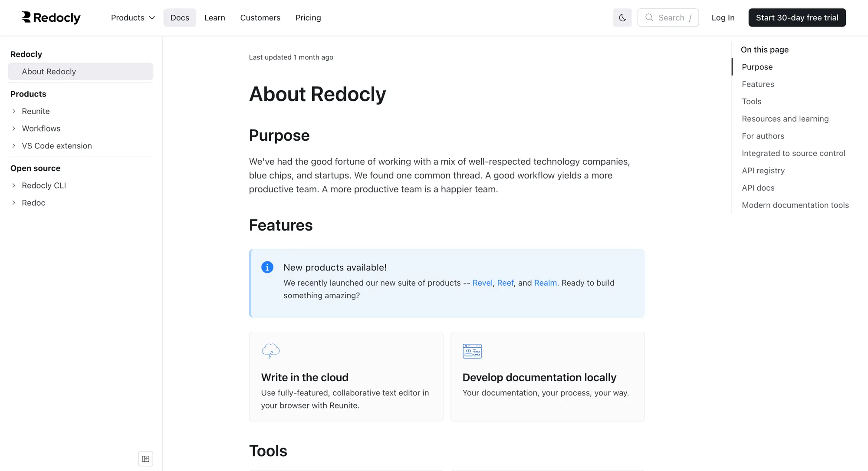Open the Revel product link
Image resolution: width=868 pixels, height=471 pixels.
coord(483,283)
